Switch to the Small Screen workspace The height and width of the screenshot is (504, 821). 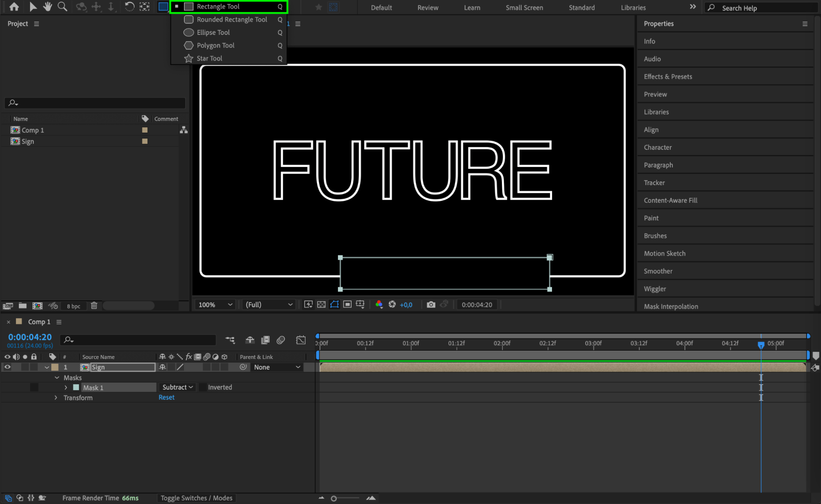pos(524,7)
